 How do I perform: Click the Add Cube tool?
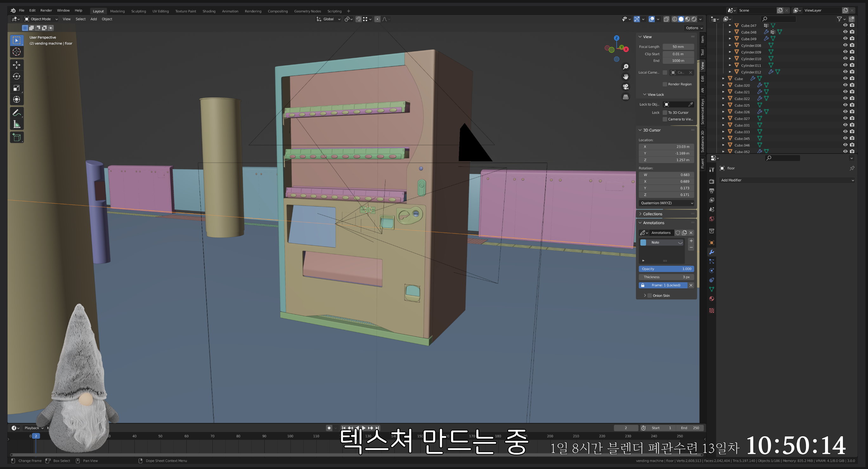tap(16, 137)
